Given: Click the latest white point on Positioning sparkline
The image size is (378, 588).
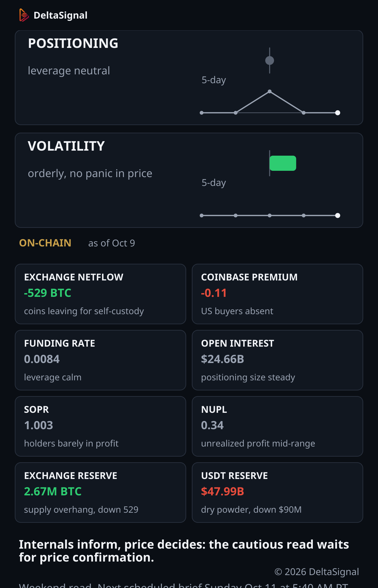Looking at the screenshot, I should [338, 113].
